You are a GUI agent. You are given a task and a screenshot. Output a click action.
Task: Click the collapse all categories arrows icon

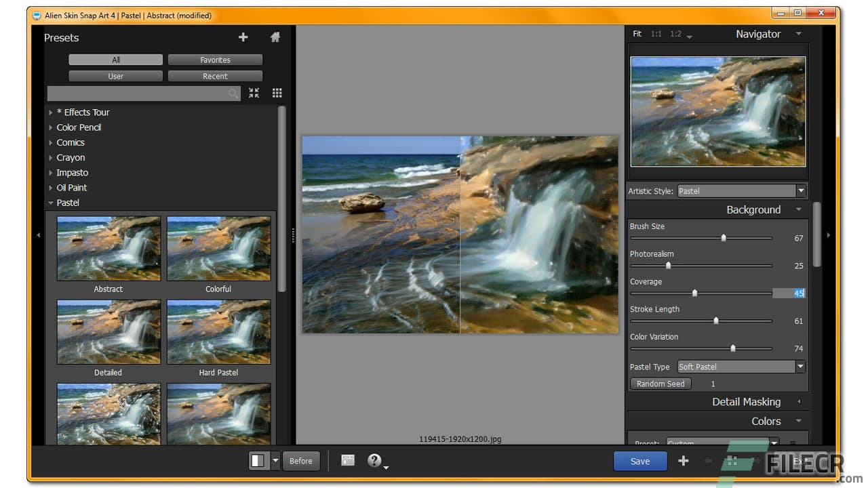click(x=254, y=94)
